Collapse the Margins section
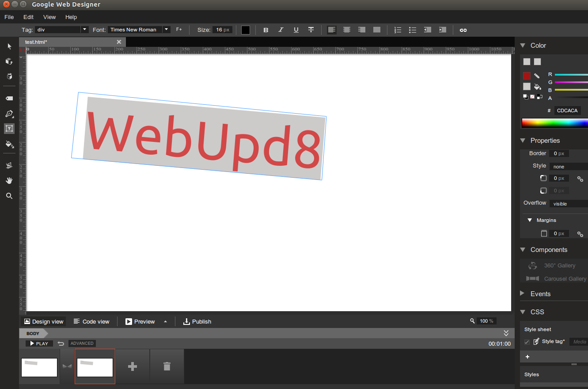This screenshot has height=389, width=588. [x=530, y=220]
